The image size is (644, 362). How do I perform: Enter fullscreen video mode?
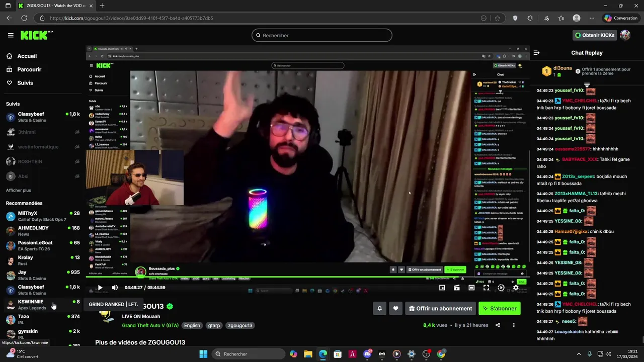click(486, 288)
